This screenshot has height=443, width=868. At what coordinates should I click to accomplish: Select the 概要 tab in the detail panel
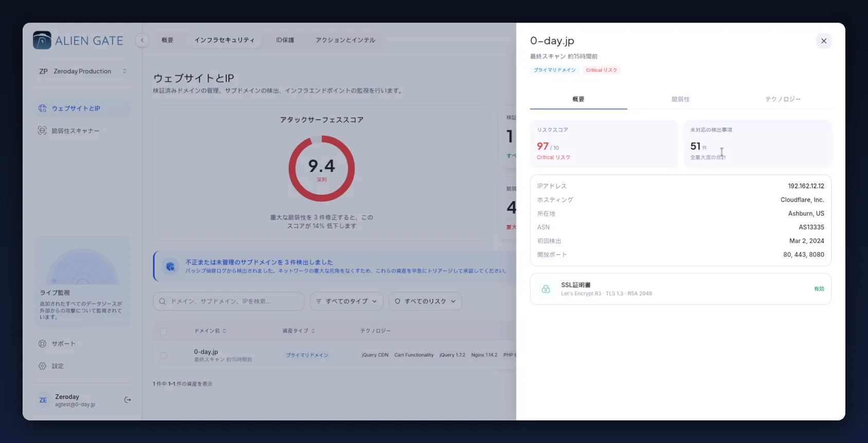[578, 99]
